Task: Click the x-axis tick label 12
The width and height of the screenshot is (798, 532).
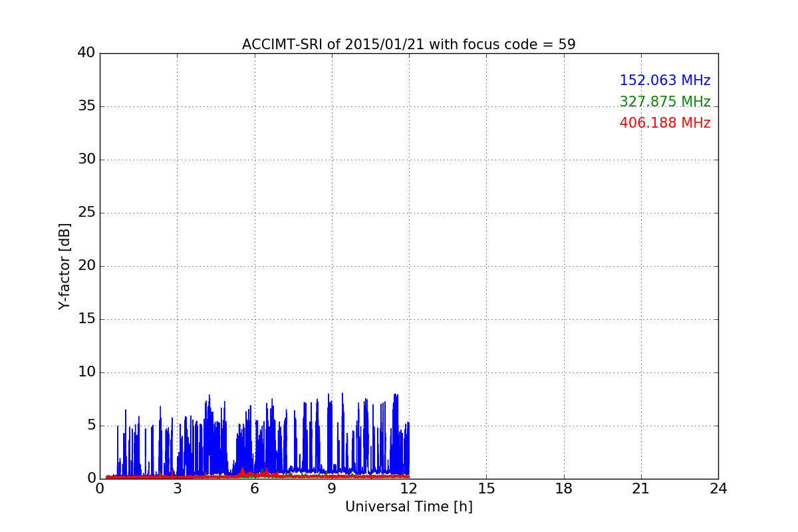Action: pos(409,489)
